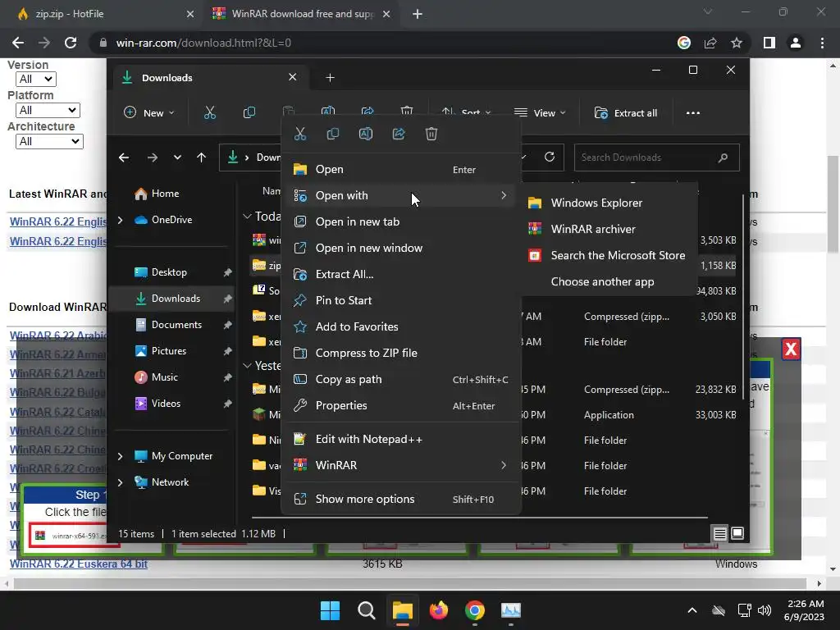Click the Chrome icon on the taskbar
Screen dimensions: 840x630
[x=475, y=610]
